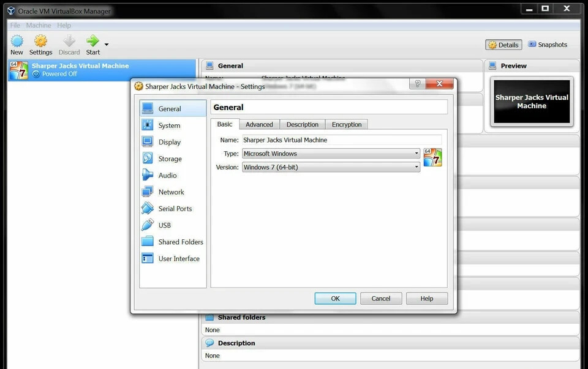This screenshot has width=588, height=369.
Task: Click the Discard toolbar icon
Action: point(69,41)
